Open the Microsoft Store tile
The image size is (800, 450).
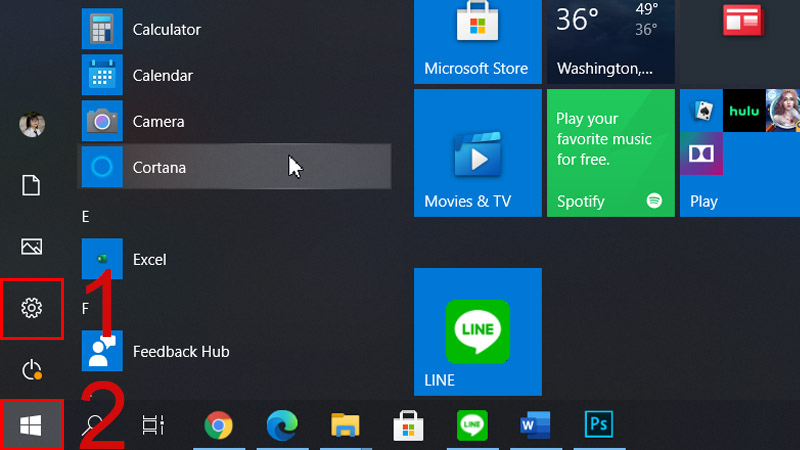tap(478, 42)
